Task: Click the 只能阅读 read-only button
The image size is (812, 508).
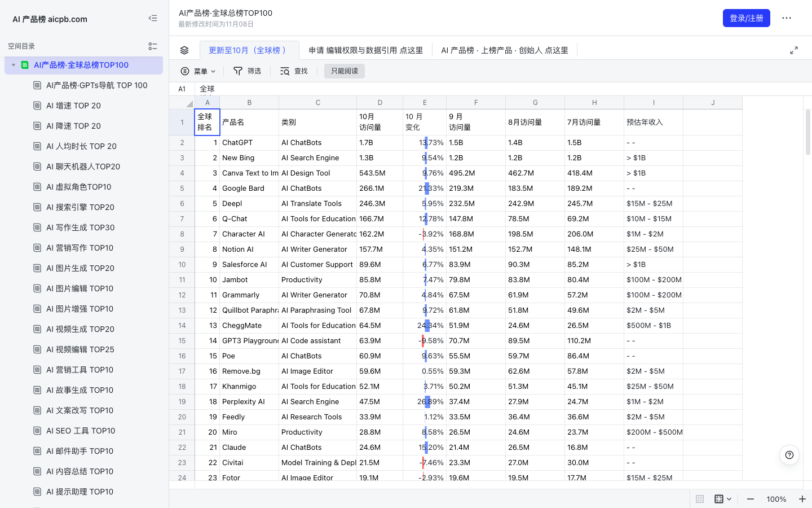Action: coord(345,71)
